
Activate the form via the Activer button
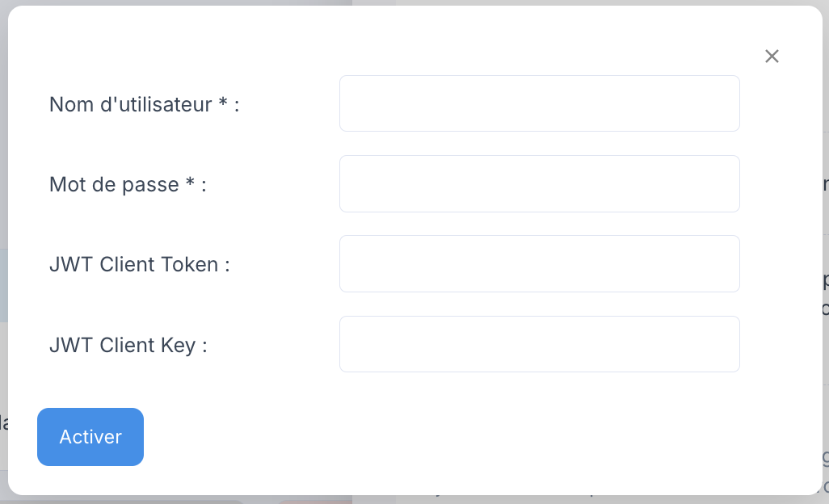[90, 436]
